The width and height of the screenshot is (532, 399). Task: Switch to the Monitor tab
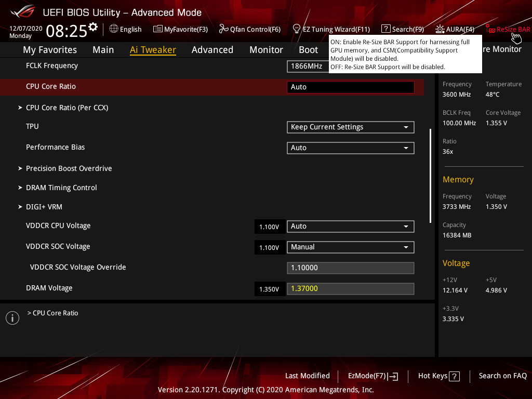coord(266,49)
